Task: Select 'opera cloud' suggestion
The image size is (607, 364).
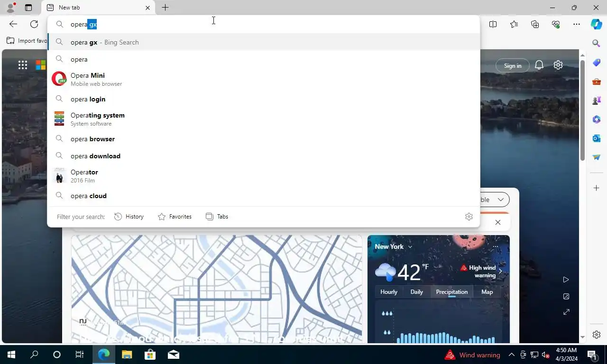Action: (264, 196)
